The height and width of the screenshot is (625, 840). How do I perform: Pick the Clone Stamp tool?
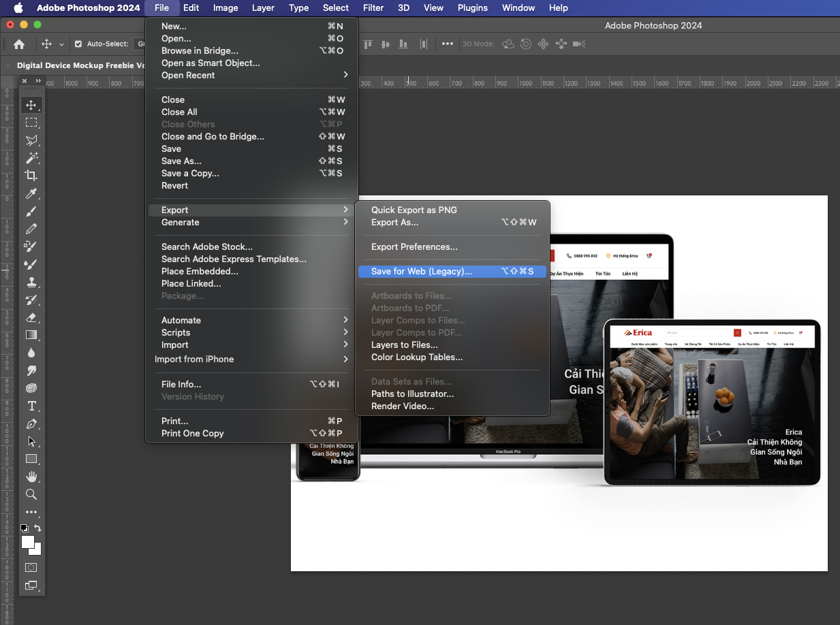coord(31,282)
